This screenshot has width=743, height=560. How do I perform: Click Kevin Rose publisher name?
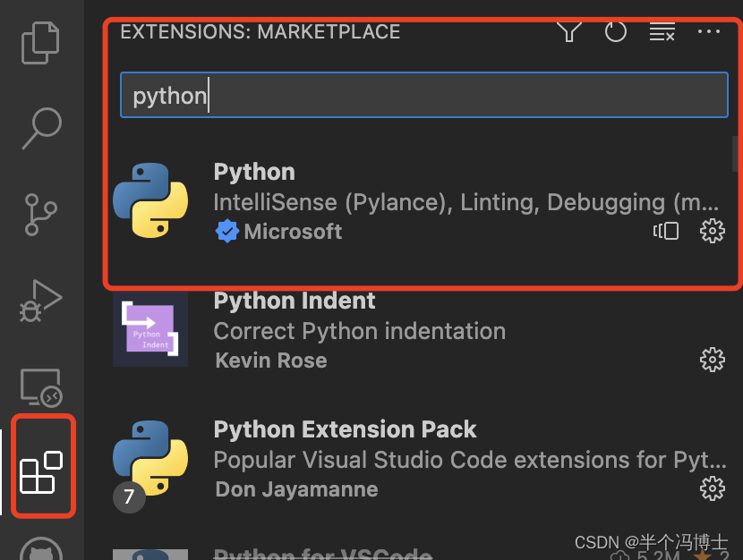(x=271, y=361)
